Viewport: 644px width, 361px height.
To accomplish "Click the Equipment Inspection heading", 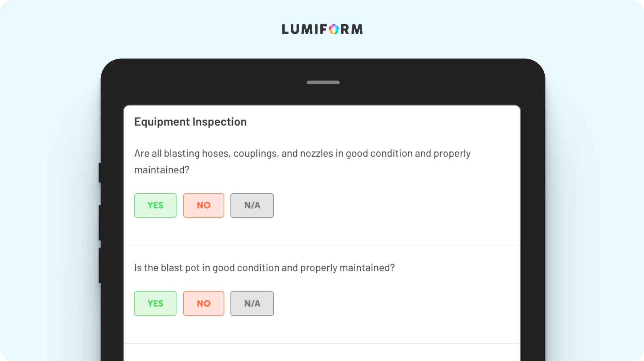I will pos(190,122).
